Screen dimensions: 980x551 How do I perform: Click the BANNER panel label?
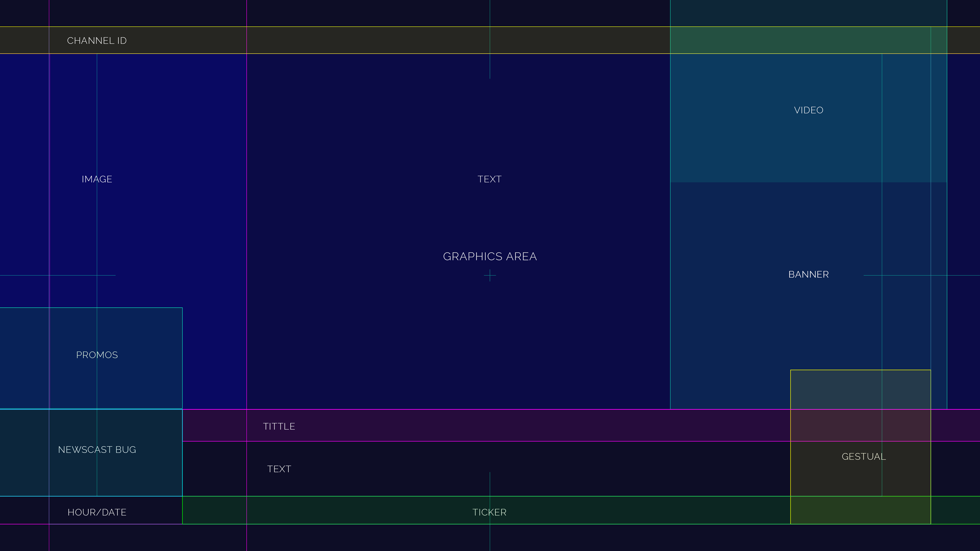point(808,274)
